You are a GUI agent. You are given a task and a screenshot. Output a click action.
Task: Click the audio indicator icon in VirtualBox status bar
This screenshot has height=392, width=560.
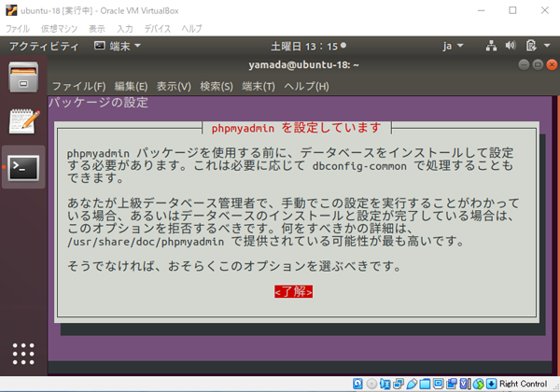(x=385, y=384)
